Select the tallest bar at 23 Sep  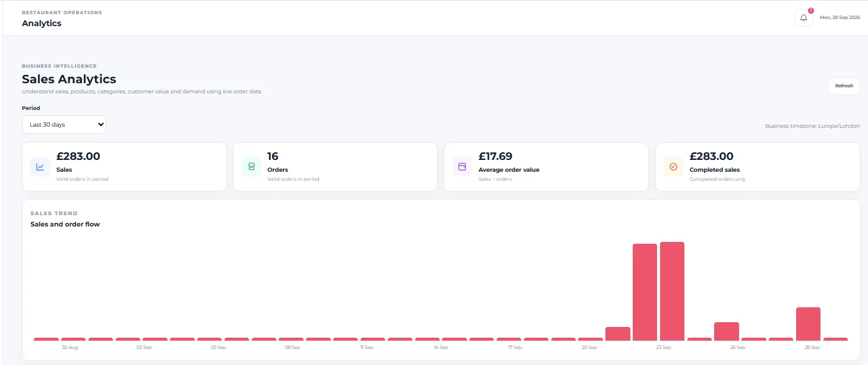[x=672, y=291]
